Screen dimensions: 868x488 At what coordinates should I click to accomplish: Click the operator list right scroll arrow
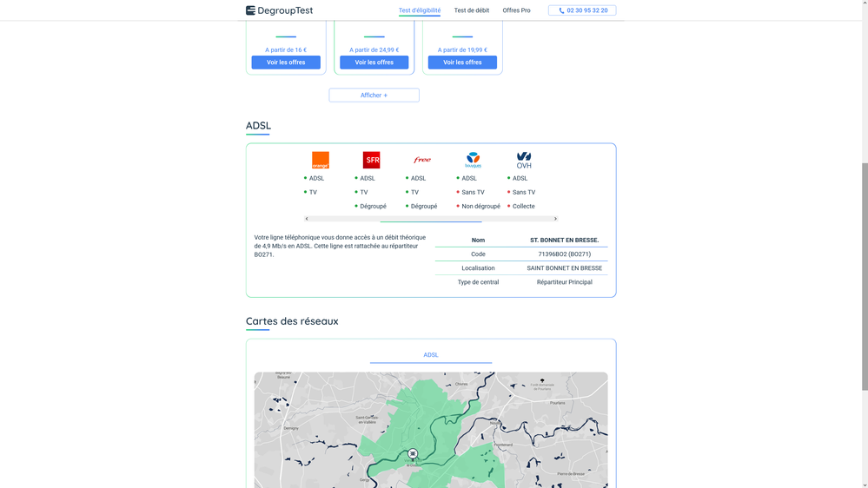tap(555, 219)
